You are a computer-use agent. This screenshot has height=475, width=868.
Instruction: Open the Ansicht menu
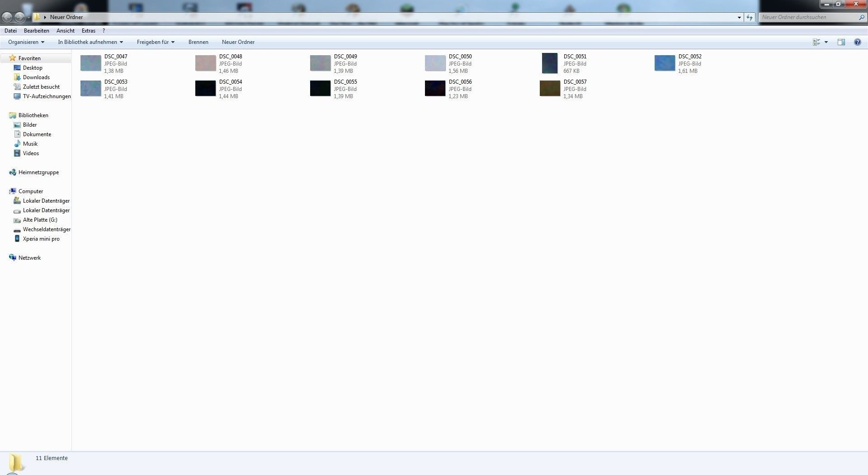tap(66, 31)
